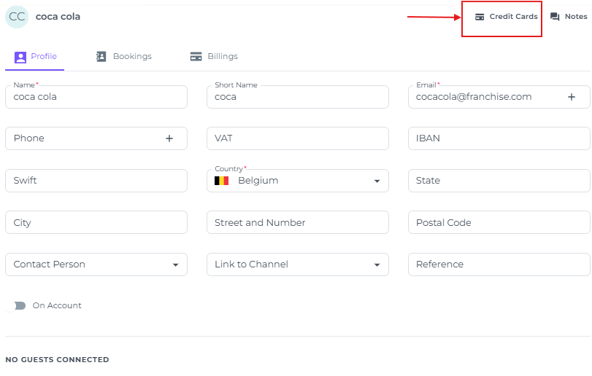The image size is (592, 376).
Task: Click the coca cola company title
Action: click(58, 17)
